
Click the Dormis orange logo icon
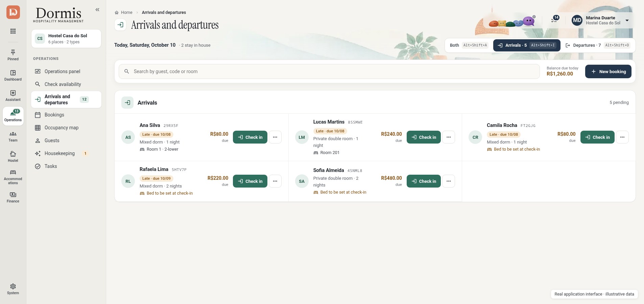point(13,12)
